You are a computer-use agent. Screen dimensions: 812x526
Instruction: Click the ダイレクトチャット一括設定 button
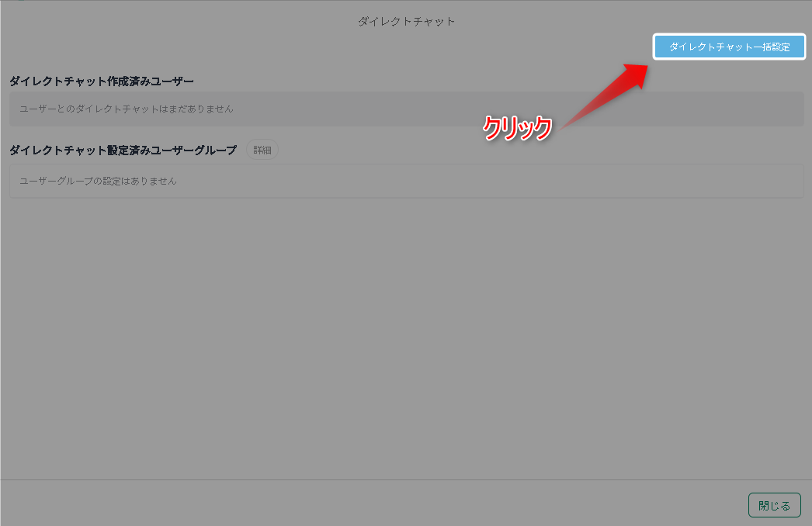click(729, 47)
